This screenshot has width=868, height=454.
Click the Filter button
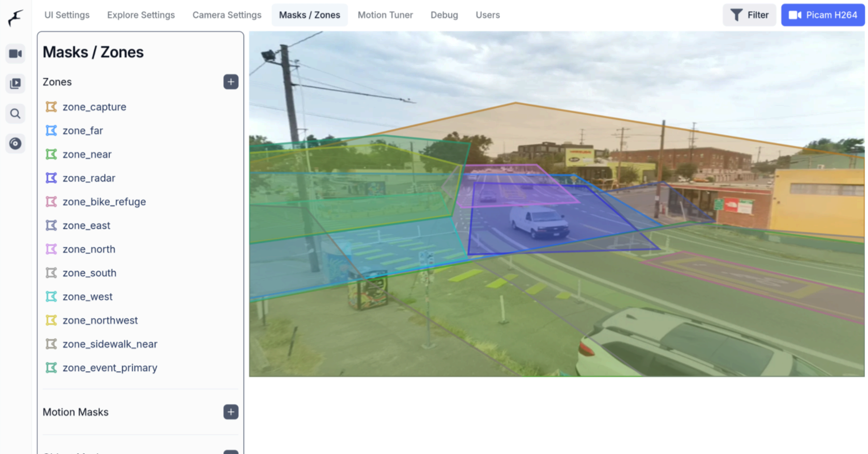(750, 15)
